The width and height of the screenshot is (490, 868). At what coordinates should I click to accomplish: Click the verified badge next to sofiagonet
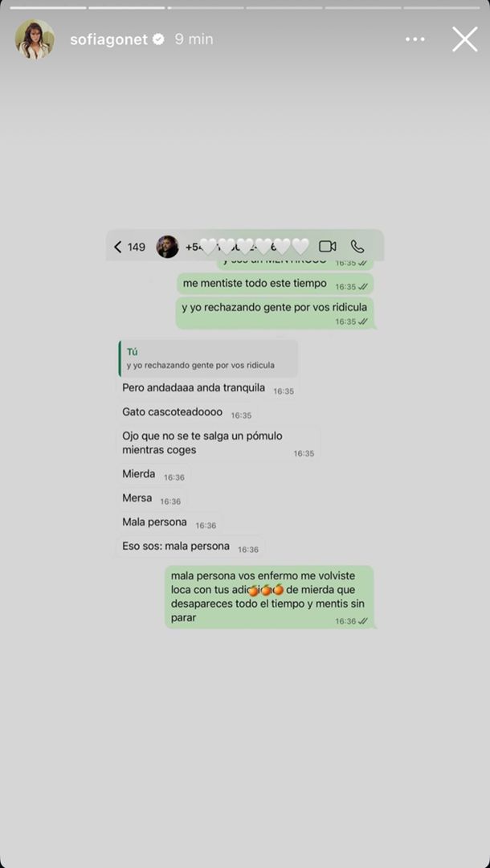(159, 39)
